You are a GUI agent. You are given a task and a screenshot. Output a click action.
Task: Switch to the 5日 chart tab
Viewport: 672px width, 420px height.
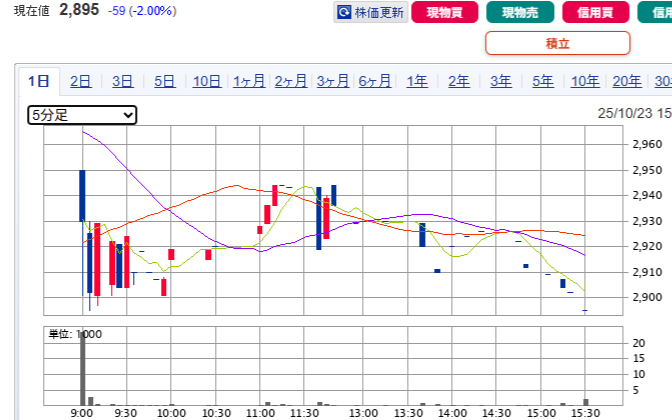165,82
